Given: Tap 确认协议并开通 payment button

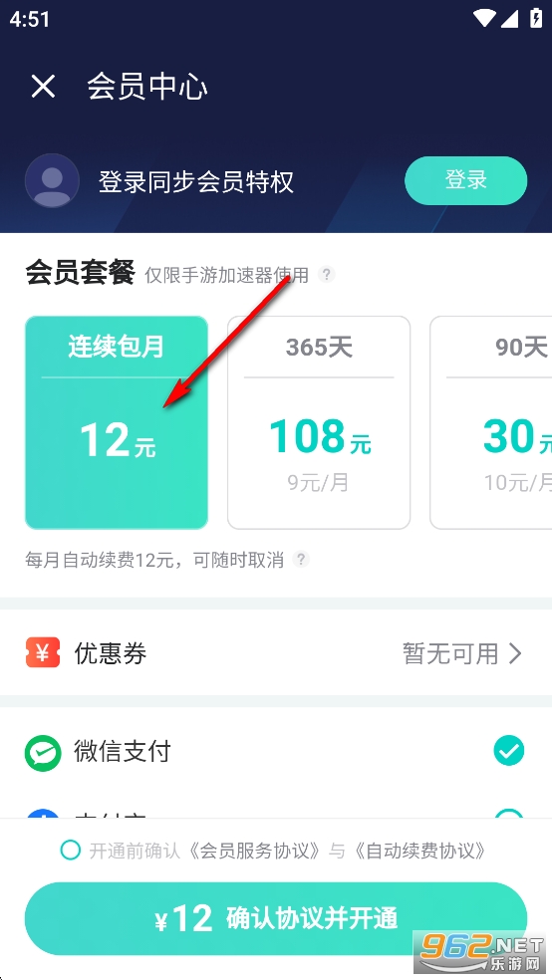Looking at the screenshot, I should click(276, 918).
